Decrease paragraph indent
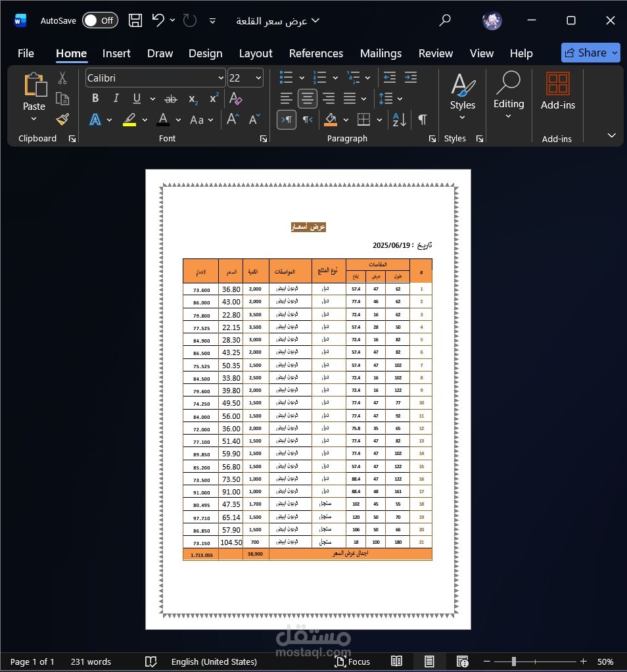627x672 pixels. (x=389, y=78)
